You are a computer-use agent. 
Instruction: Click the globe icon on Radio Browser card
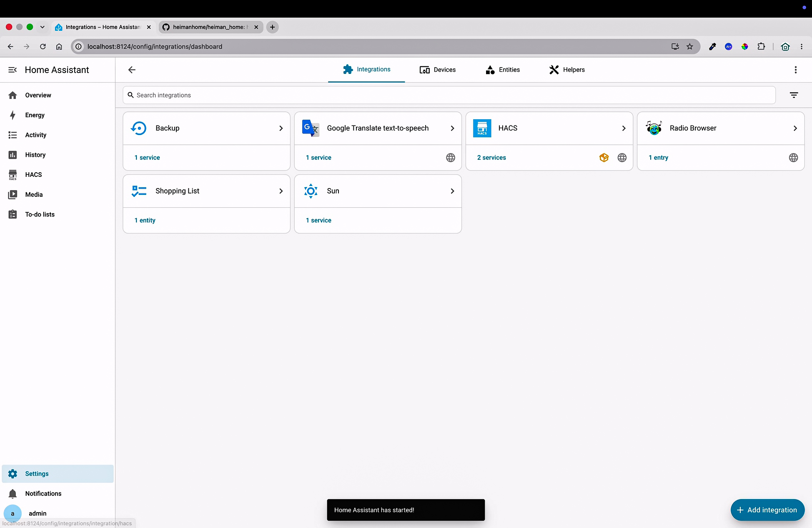click(x=793, y=158)
